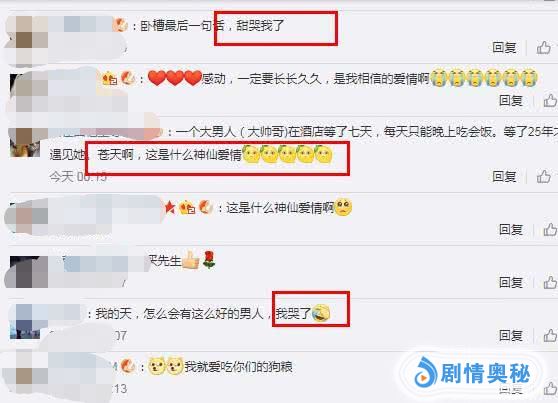Click 回复 under '这是什么神仙爱情啊'
Viewport: 558px width, 403px height.
click(511, 230)
